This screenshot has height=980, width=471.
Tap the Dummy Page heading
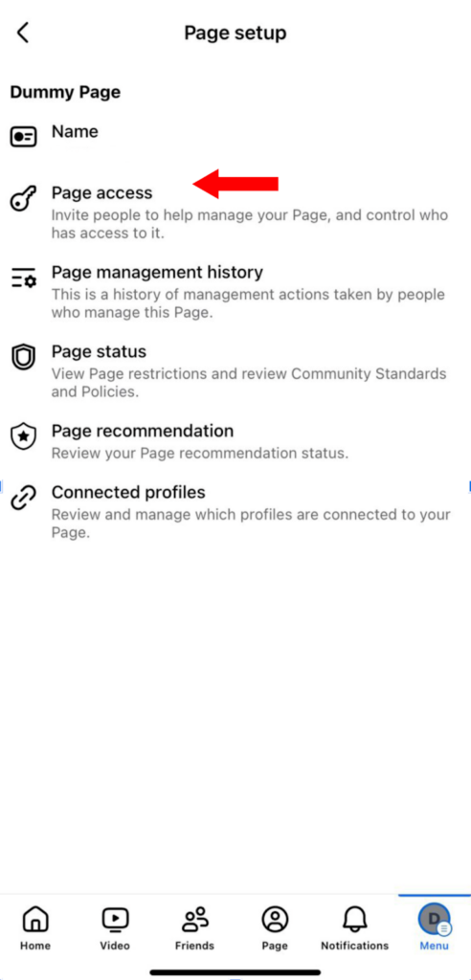(x=65, y=93)
